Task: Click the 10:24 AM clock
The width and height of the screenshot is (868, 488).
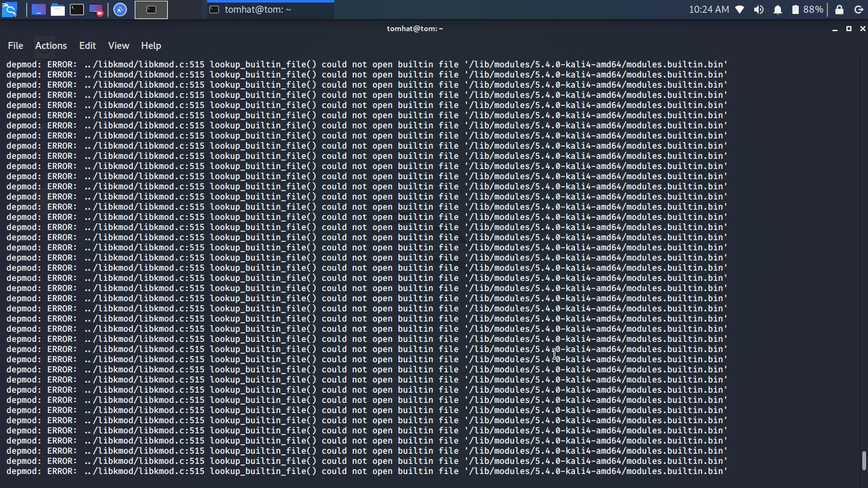Action: point(709,10)
